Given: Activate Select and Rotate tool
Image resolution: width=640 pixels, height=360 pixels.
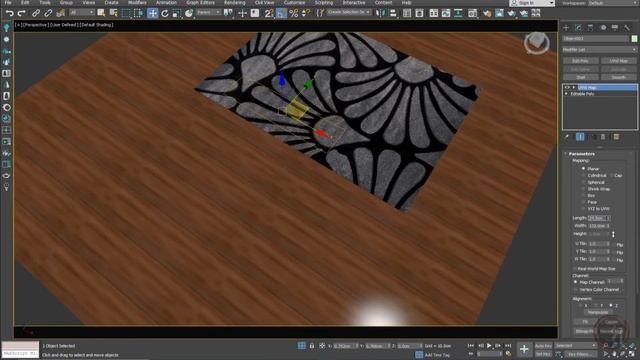Looking at the screenshot, I should pyautogui.click(x=164, y=13).
